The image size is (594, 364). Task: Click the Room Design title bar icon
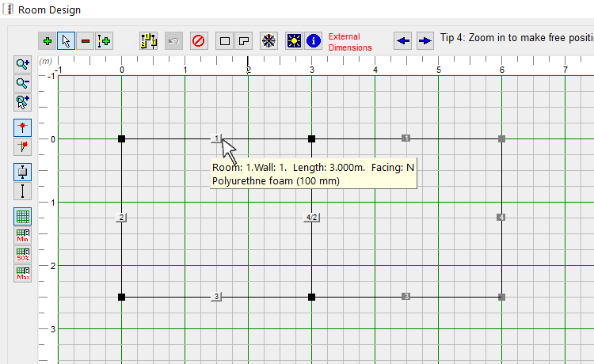[x=8, y=9]
